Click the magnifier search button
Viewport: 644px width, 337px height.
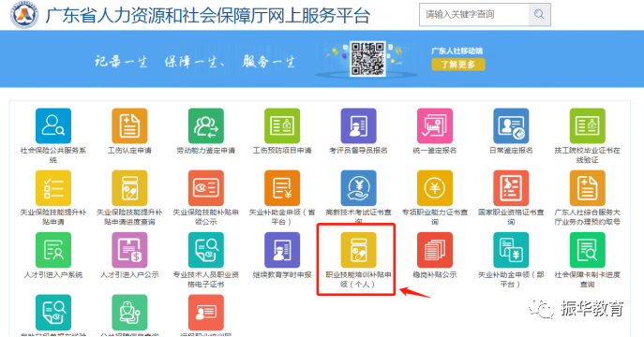pos(539,15)
